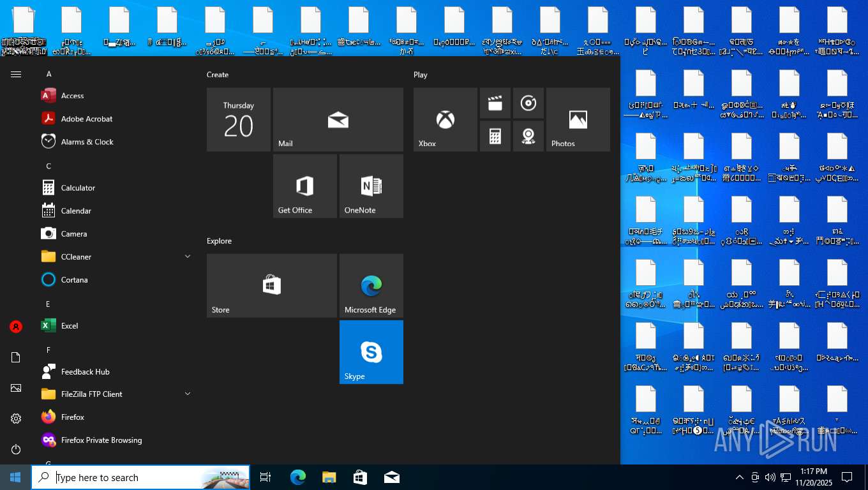Open the Mail tile
The width and height of the screenshot is (868, 490).
[338, 119]
